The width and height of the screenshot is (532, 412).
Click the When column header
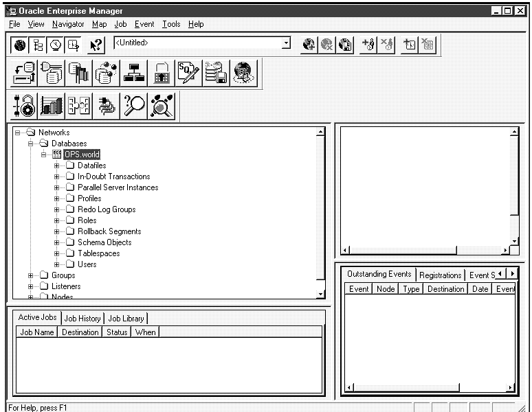point(145,332)
